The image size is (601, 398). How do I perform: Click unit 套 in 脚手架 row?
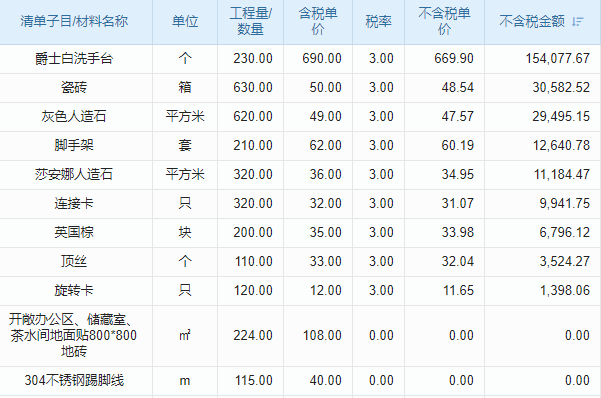click(x=185, y=145)
